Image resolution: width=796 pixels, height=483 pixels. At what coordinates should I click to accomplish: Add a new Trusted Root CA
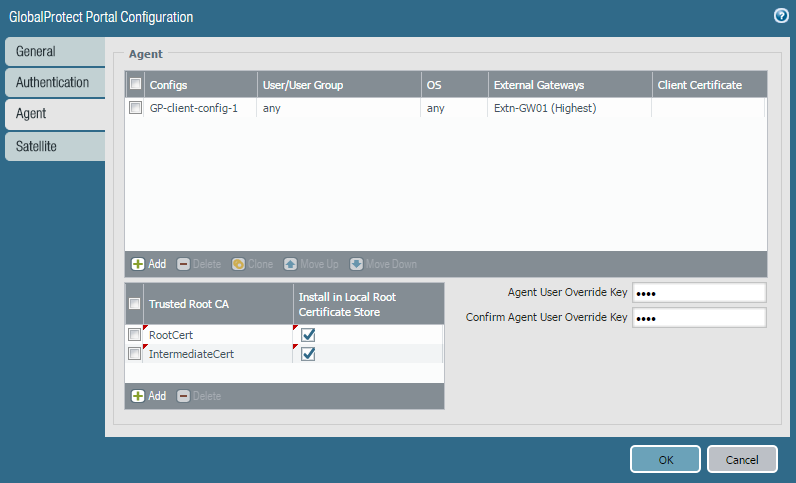coord(149,396)
